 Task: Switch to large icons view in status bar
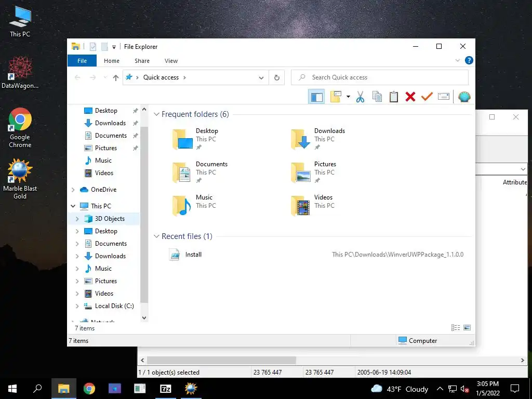click(x=467, y=327)
